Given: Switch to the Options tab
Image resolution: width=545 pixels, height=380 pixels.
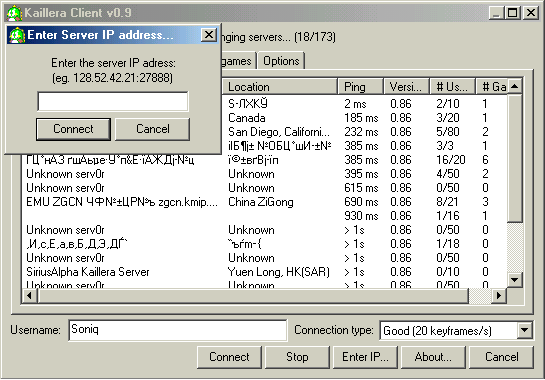Looking at the screenshot, I should 281,61.
